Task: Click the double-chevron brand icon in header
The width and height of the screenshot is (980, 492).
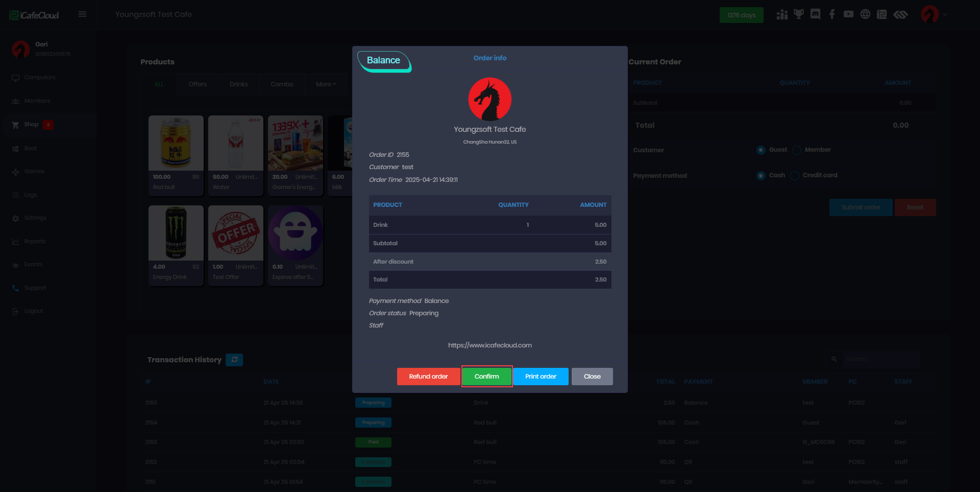Action: click(x=900, y=14)
